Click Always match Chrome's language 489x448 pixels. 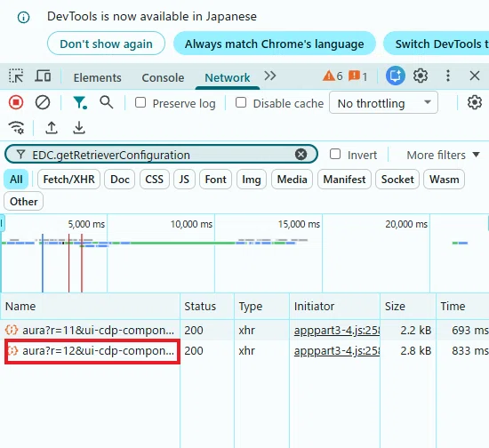pos(275,44)
